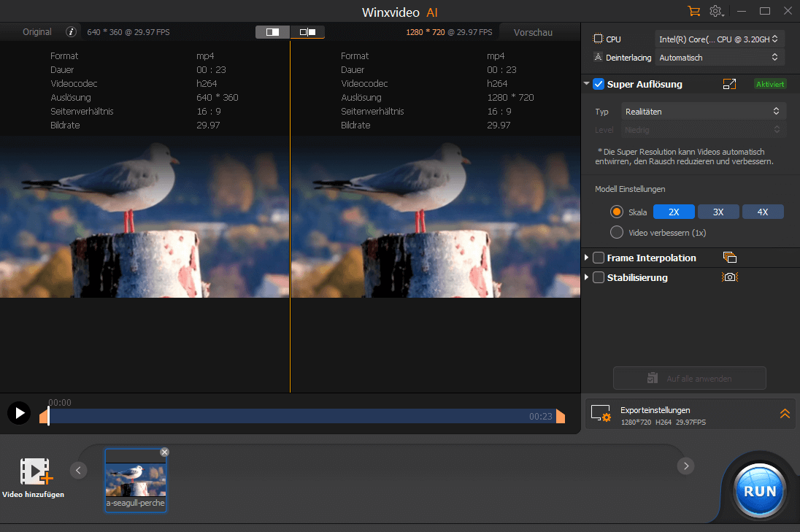Open the settings gear menu
800x532 pixels.
pos(716,11)
